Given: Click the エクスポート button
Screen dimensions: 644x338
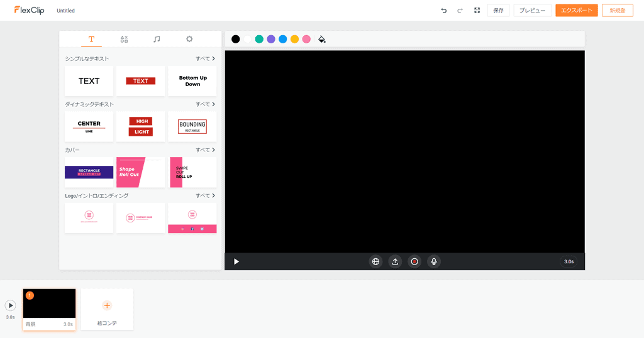Looking at the screenshot, I should coord(576,11).
